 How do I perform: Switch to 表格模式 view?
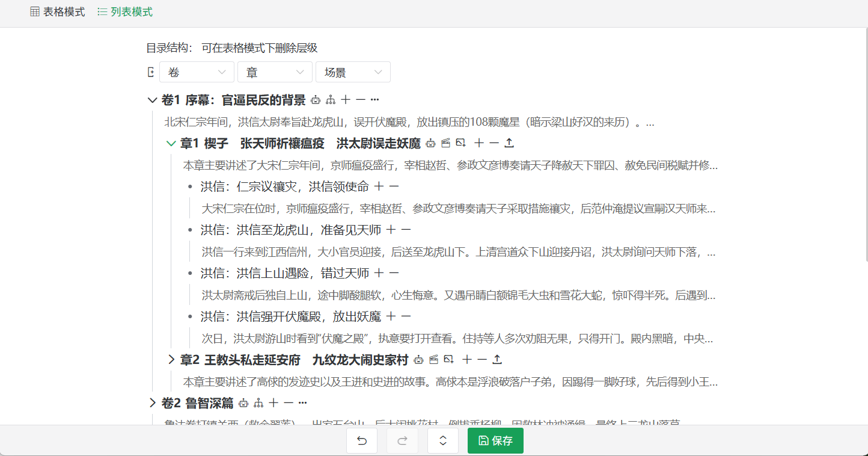point(57,11)
